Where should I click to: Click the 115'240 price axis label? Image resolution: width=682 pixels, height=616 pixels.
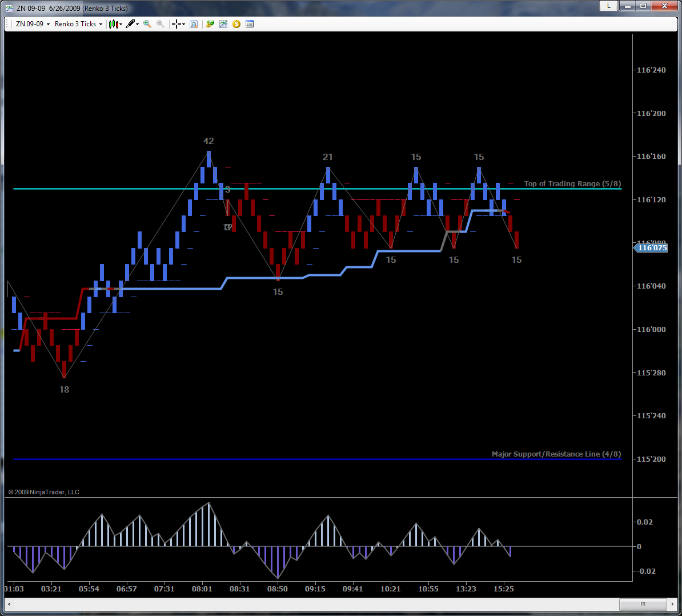point(651,416)
